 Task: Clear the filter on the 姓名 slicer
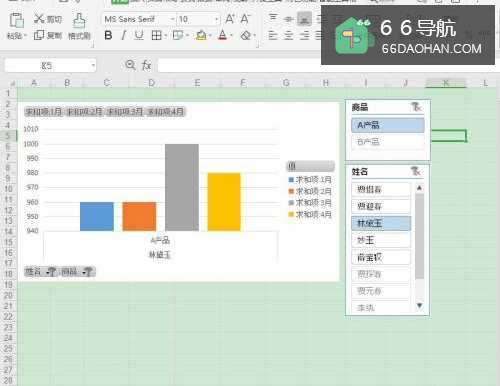tap(416, 171)
